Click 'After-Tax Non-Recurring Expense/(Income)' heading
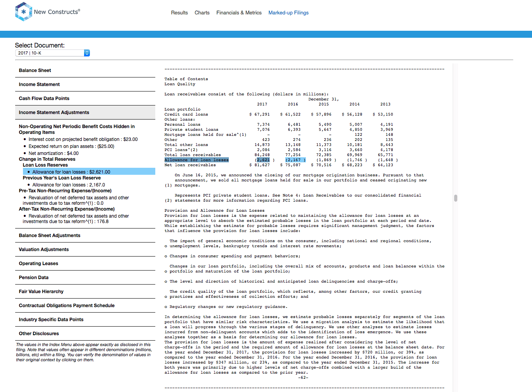Image resolution: width=532 pixels, height=392 pixels. (67, 209)
